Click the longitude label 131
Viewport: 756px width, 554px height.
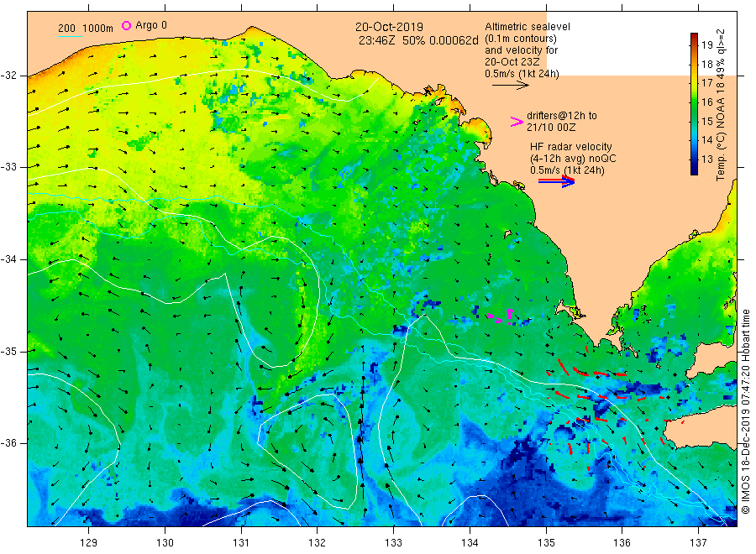pyautogui.click(x=241, y=543)
